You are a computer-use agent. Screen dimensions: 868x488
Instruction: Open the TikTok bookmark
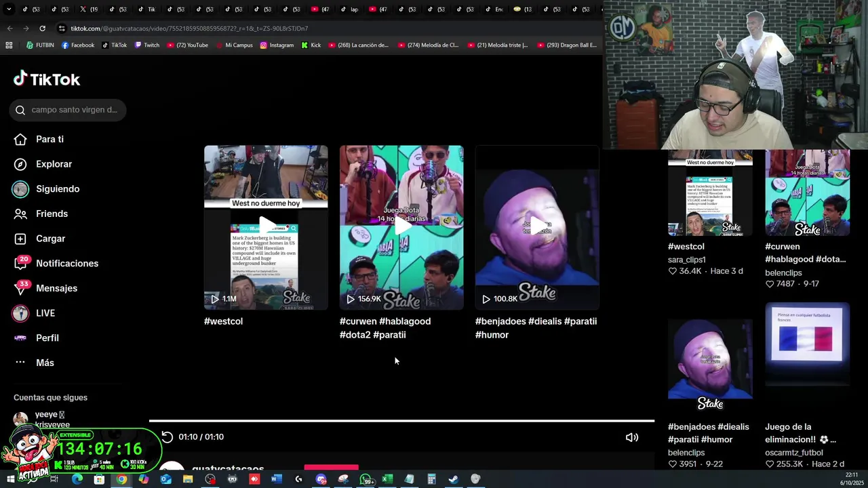(x=115, y=45)
